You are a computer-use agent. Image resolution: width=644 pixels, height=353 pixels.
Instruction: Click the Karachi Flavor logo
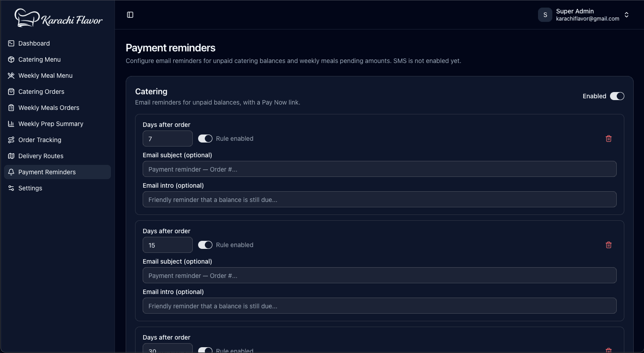click(59, 18)
